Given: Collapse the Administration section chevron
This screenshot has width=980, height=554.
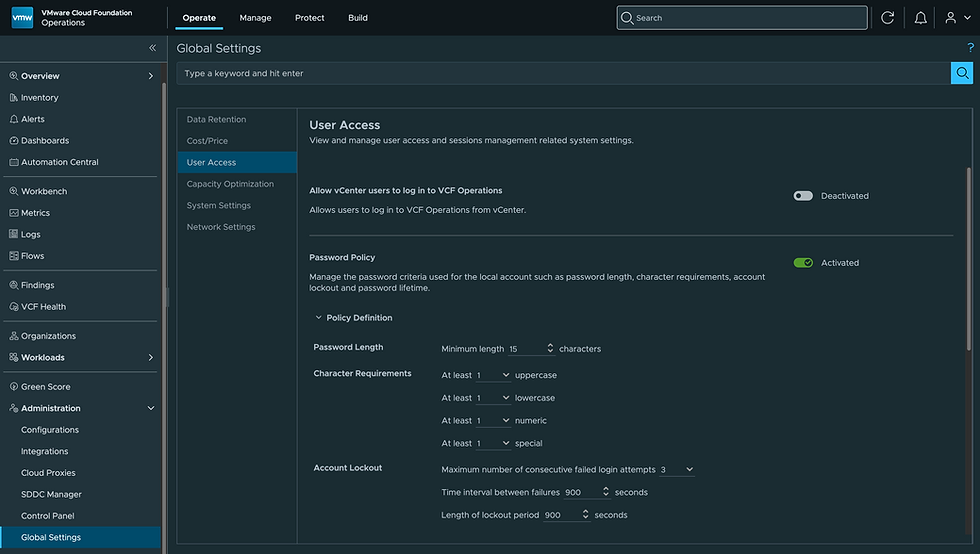Looking at the screenshot, I should coord(151,408).
